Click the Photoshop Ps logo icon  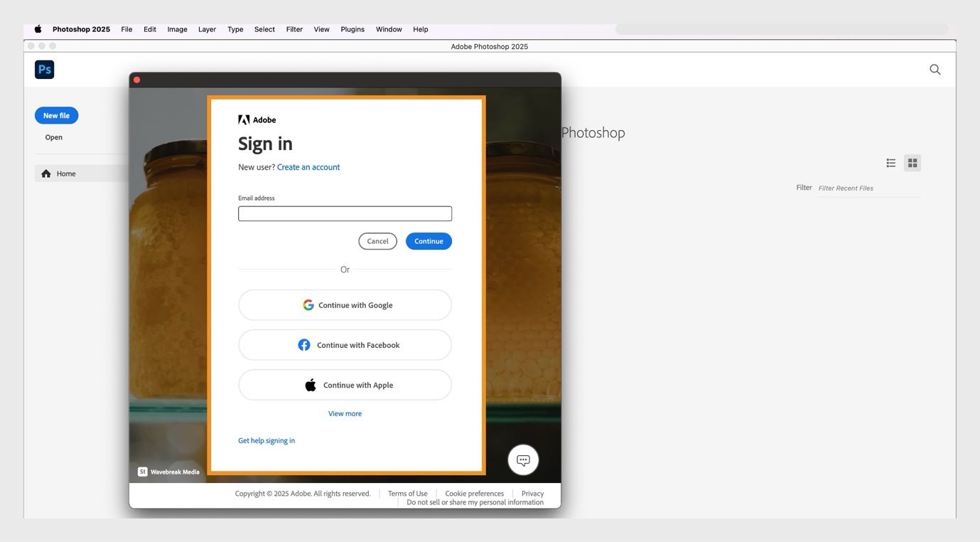[44, 69]
